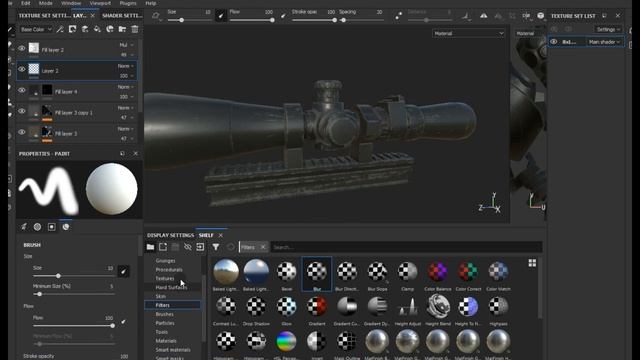Viewport: 640px width, 360px height.
Task: Open Texture Set List Settings dropdown
Action: point(608,29)
